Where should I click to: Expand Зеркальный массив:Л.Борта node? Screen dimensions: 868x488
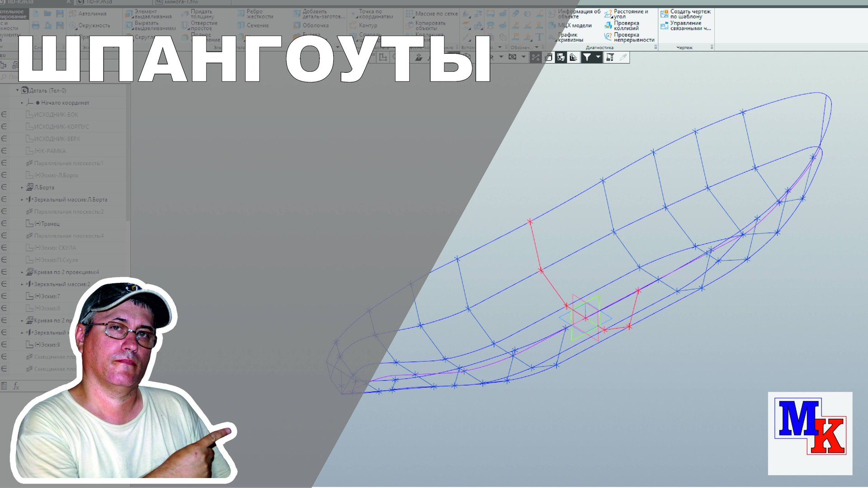click(x=22, y=200)
